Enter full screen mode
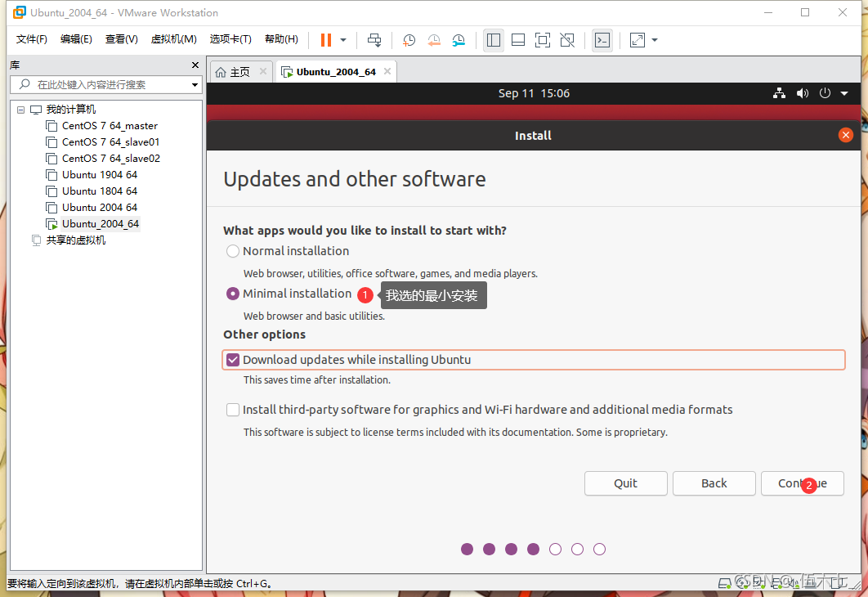868x597 pixels. (x=543, y=40)
